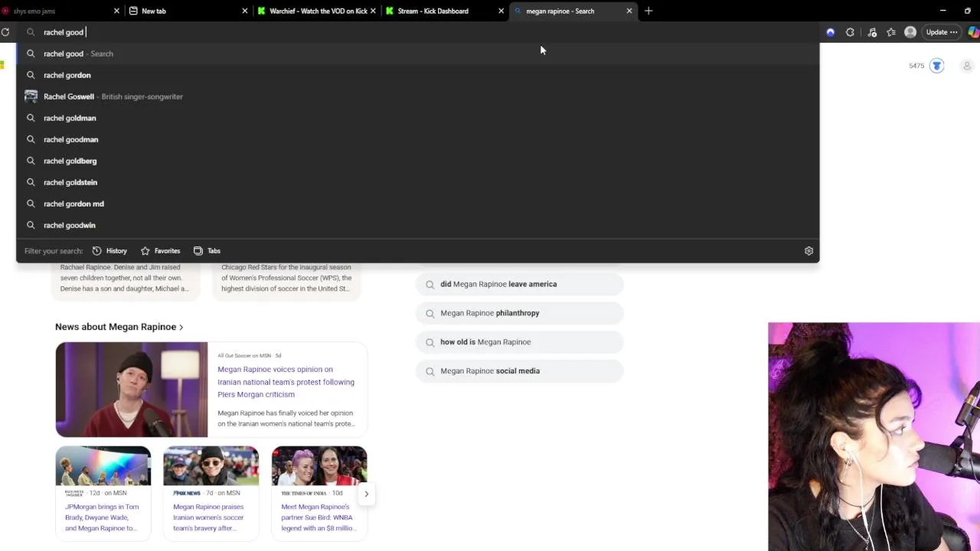
Task: Open the media control music icon
Action: (x=871, y=32)
